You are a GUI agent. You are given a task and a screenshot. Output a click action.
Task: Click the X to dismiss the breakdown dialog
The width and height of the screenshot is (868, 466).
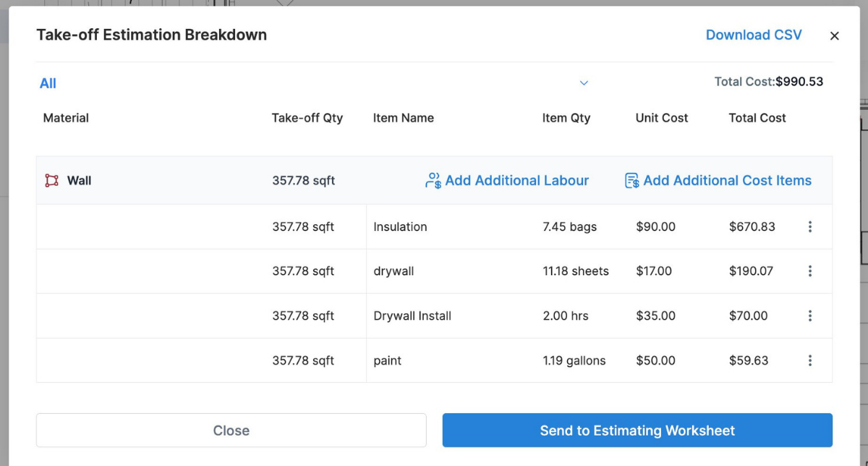coord(834,35)
